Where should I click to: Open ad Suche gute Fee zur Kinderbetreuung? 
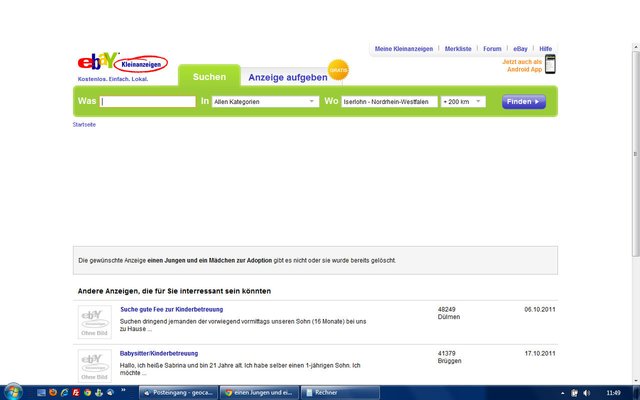[x=171, y=309]
